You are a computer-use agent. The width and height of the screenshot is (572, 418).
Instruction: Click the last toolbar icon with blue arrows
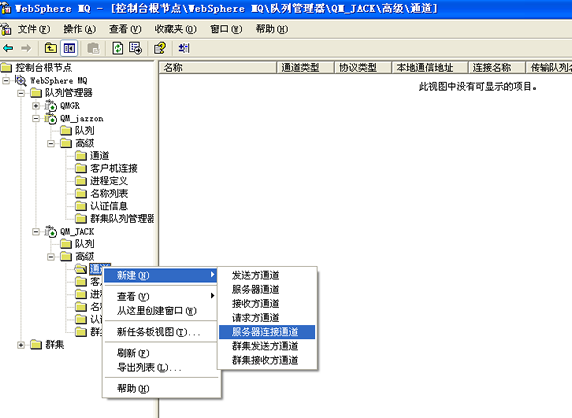[x=184, y=48]
